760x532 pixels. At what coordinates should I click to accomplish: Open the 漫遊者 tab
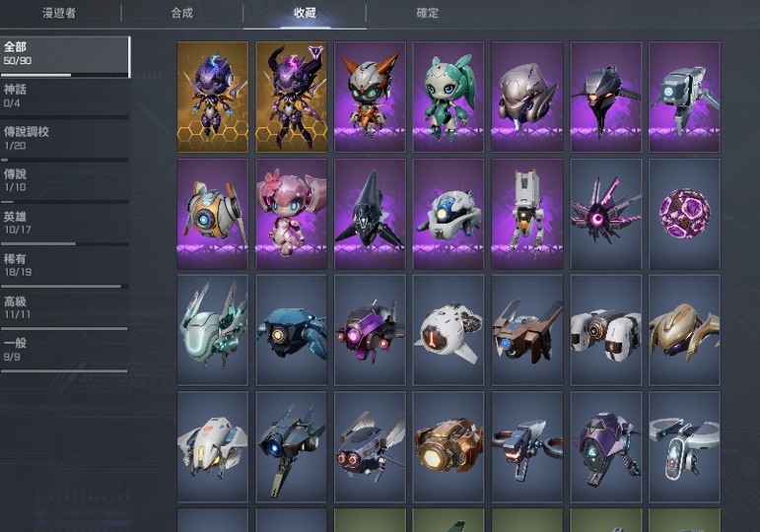coord(59,13)
